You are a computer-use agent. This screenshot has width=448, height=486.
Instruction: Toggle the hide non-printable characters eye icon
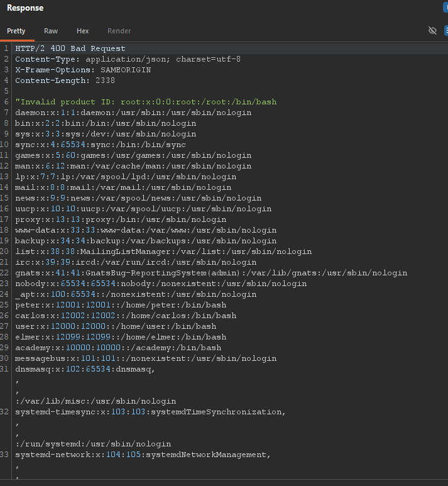click(x=432, y=30)
